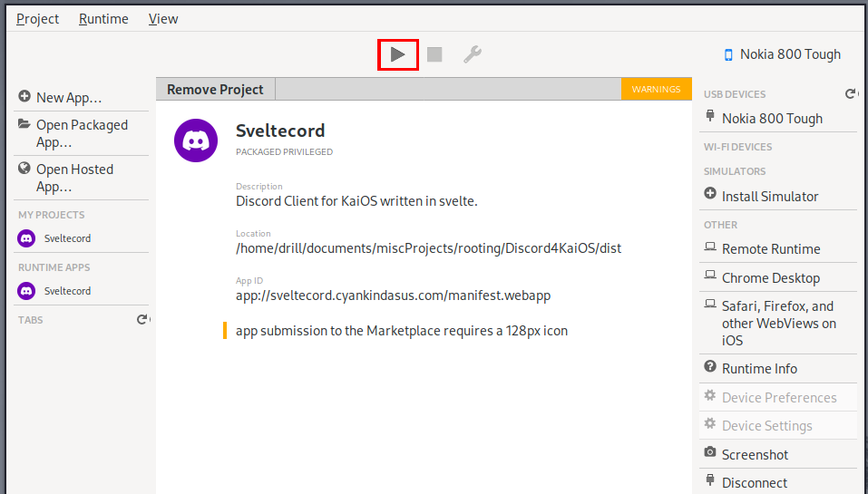The height and width of the screenshot is (494, 868).
Task: Click the PACKAGED PRIVILEGED label
Action: 285,151
